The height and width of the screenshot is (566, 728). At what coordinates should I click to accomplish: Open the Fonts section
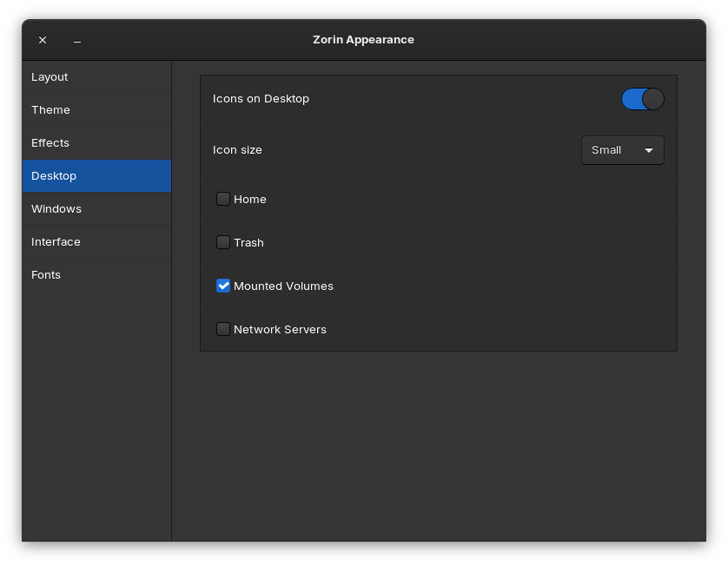(x=96, y=274)
